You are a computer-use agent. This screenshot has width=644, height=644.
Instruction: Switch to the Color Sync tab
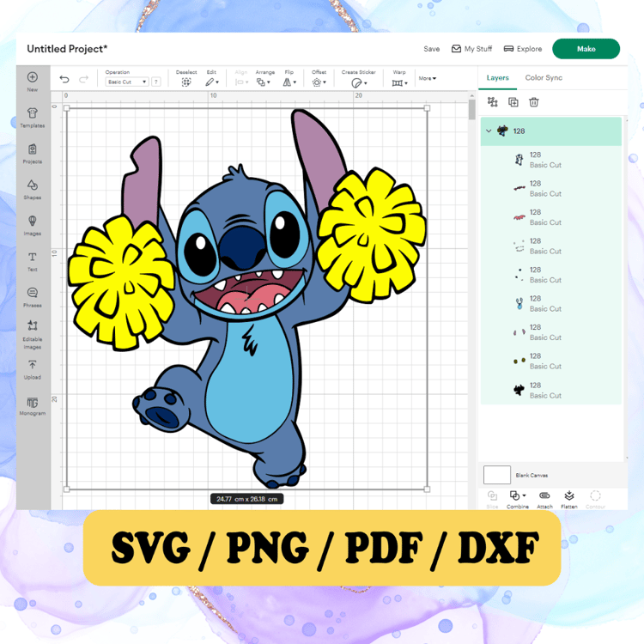[x=544, y=77]
